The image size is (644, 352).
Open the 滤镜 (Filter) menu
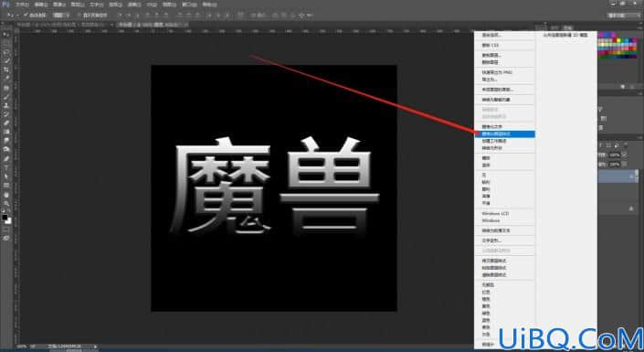(134, 5)
